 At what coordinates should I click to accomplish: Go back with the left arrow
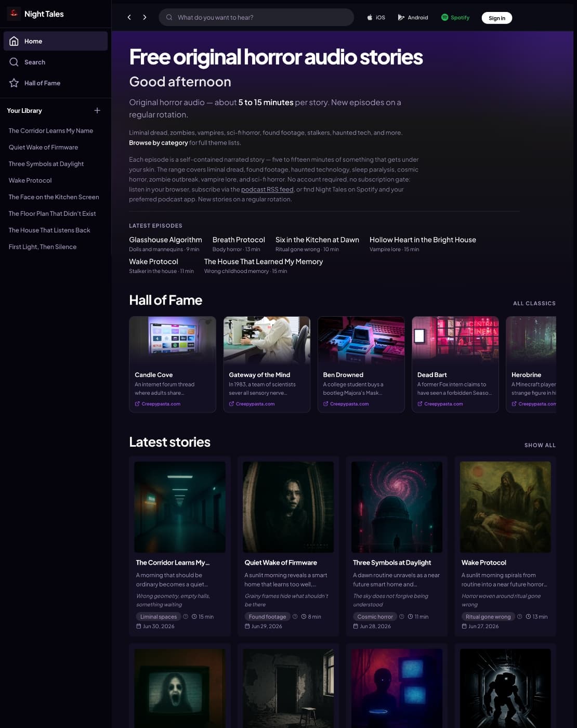[129, 17]
